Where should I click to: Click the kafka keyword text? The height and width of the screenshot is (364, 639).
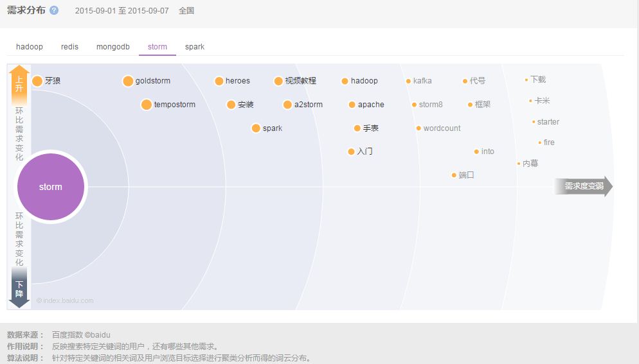click(422, 81)
